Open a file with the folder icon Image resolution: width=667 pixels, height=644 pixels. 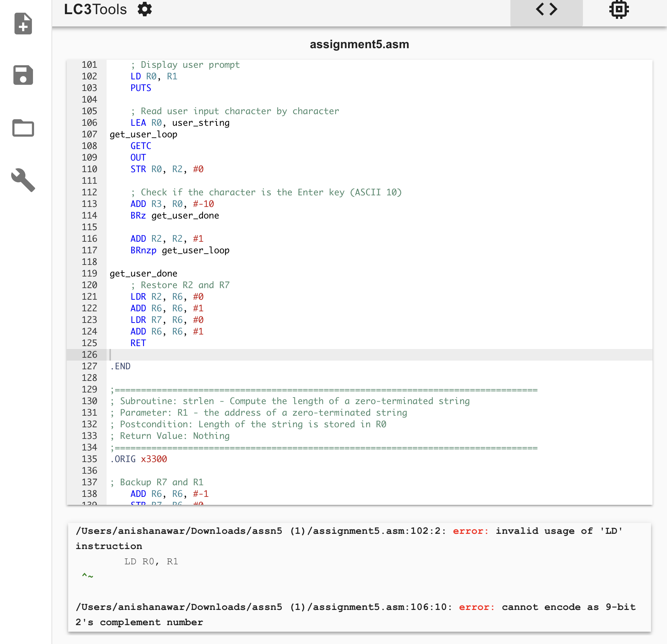[23, 128]
